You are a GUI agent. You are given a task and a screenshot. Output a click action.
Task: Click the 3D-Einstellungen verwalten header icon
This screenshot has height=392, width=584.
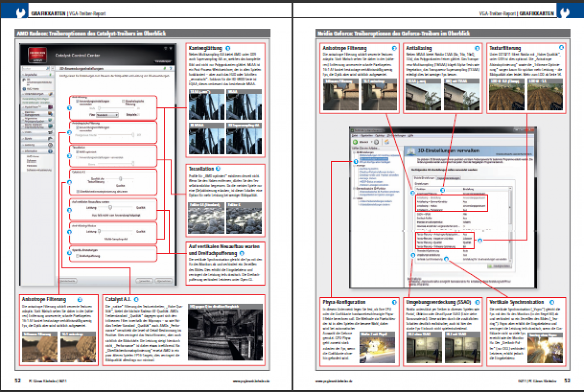(x=411, y=151)
